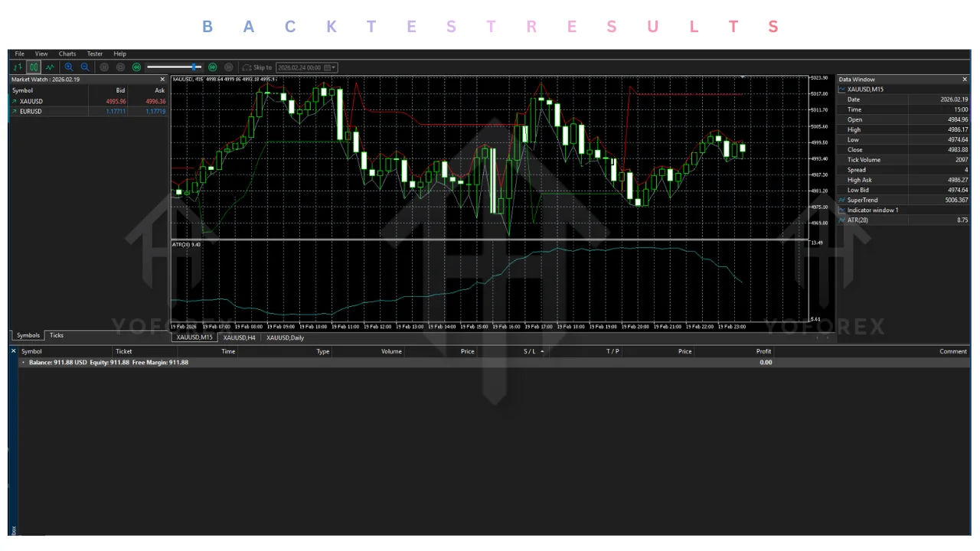This screenshot has height=551, width=980.
Task: Toggle the SuperTrend indicator icon in Data Window
Action: (841, 200)
